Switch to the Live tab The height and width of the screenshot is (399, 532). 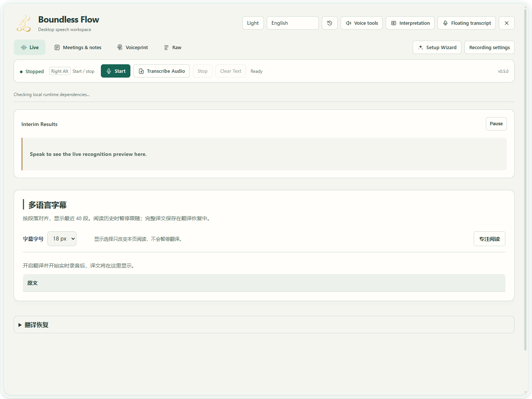click(x=30, y=47)
